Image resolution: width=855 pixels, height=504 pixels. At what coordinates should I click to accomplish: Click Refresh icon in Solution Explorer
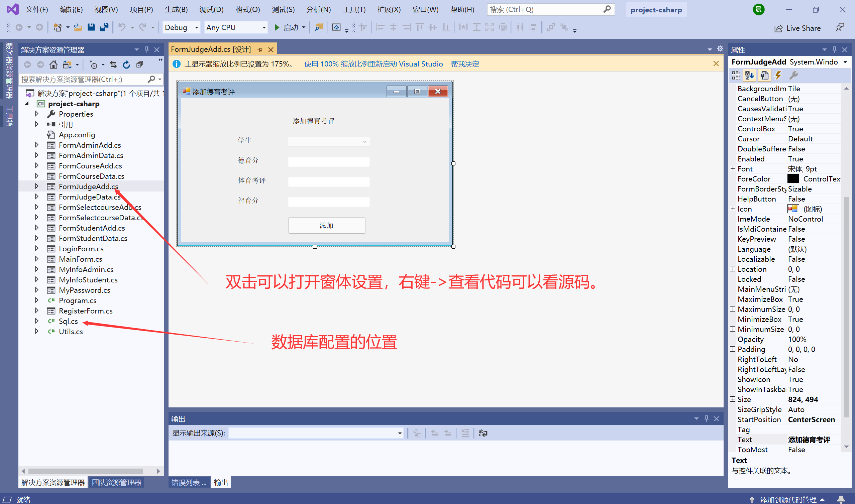[126, 65]
